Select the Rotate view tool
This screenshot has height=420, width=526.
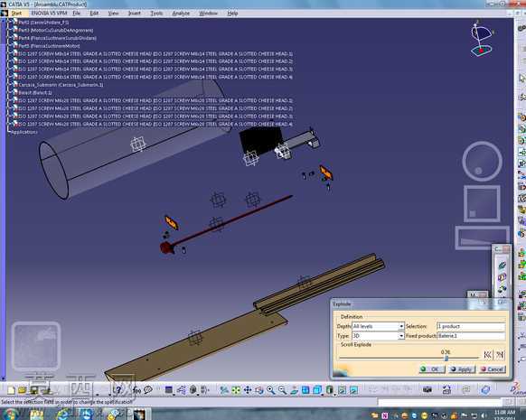point(259,390)
